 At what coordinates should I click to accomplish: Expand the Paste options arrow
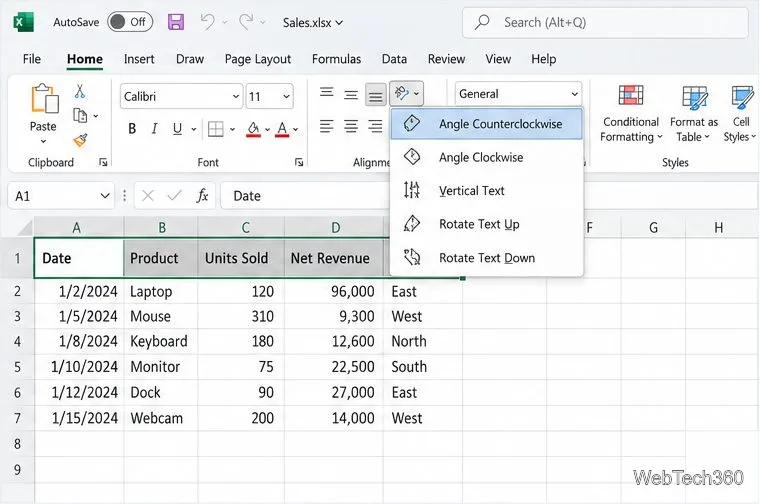point(43,142)
